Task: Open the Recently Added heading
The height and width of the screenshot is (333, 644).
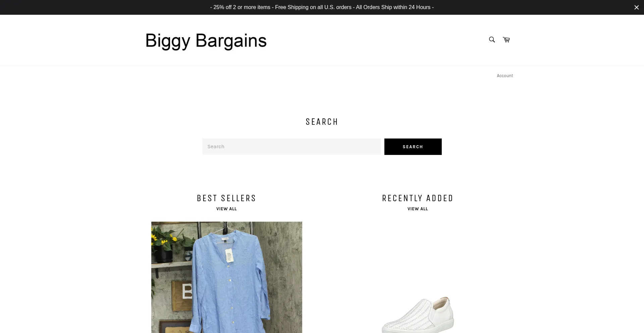Action: (x=418, y=198)
